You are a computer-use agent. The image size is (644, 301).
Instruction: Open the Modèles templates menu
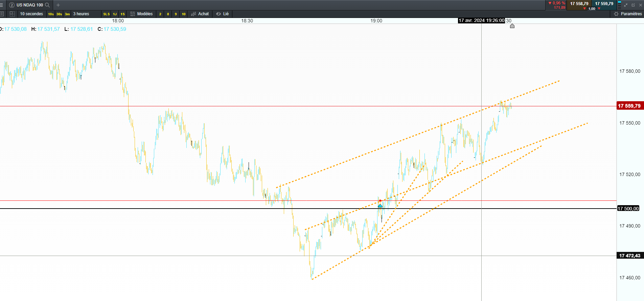point(141,14)
